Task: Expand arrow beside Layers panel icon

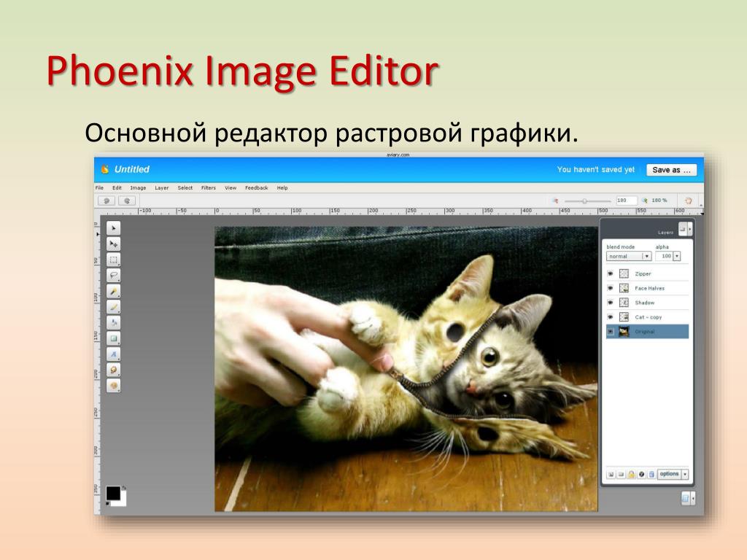Action: click(690, 230)
